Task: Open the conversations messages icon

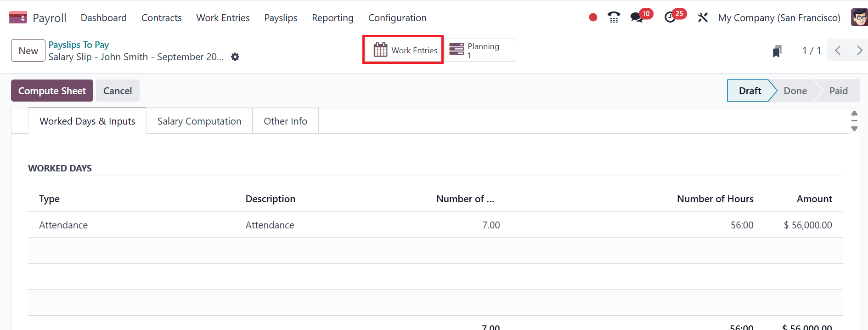Action: 637,17
